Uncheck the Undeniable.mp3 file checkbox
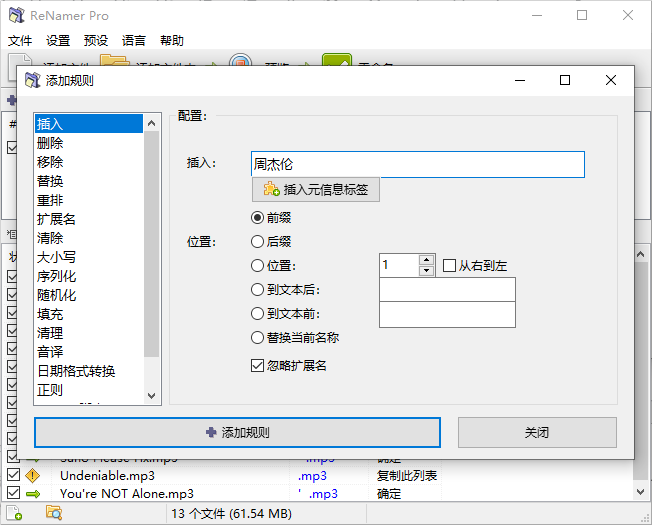This screenshot has height=525, width=652. click(14, 475)
